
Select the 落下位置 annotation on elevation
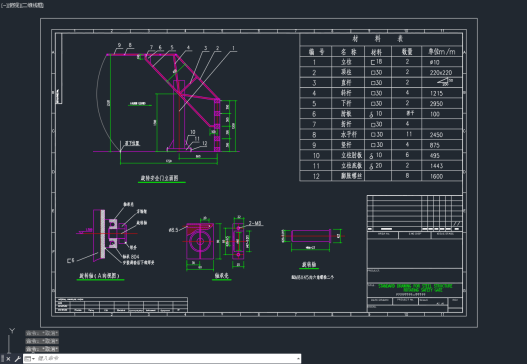point(132,144)
